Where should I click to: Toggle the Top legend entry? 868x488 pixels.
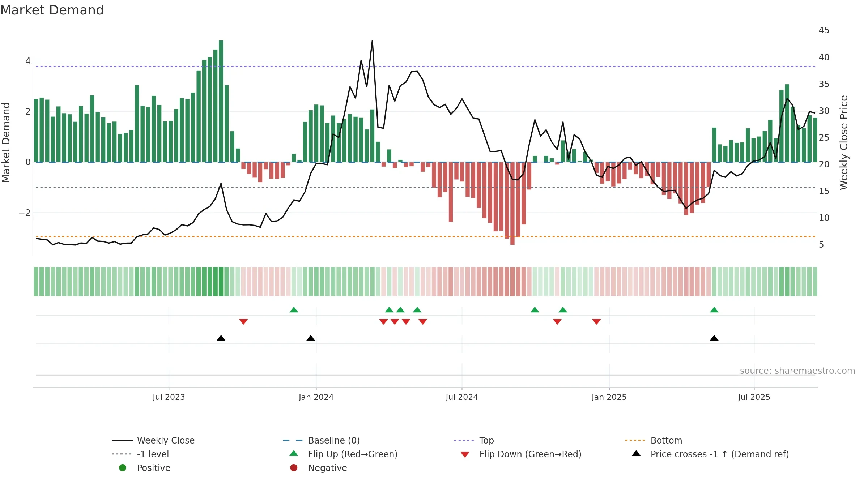pyautogui.click(x=474, y=440)
